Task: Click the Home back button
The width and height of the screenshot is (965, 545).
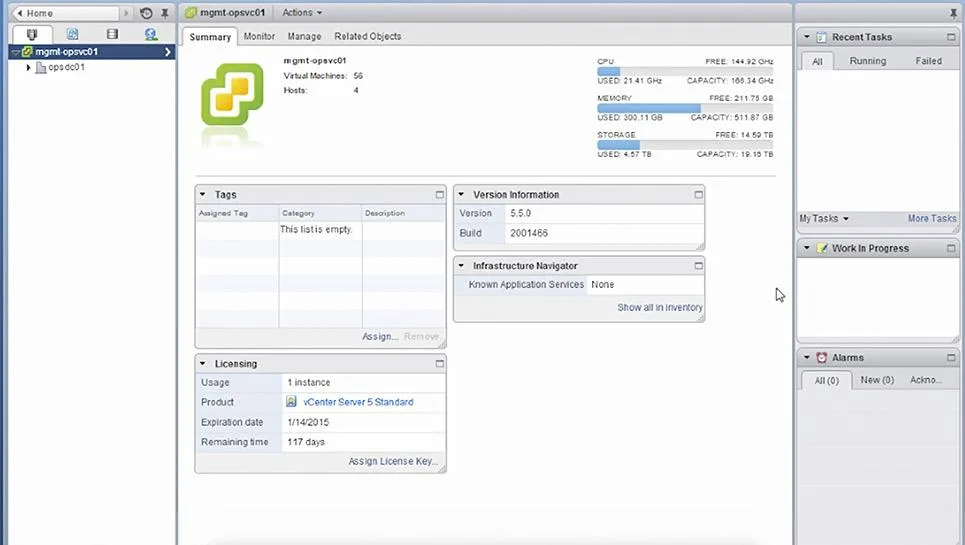Action: pos(65,13)
